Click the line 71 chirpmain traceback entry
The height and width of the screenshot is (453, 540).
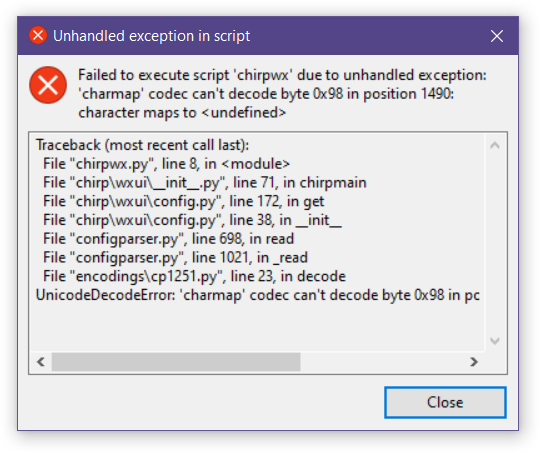pyautogui.click(x=205, y=183)
